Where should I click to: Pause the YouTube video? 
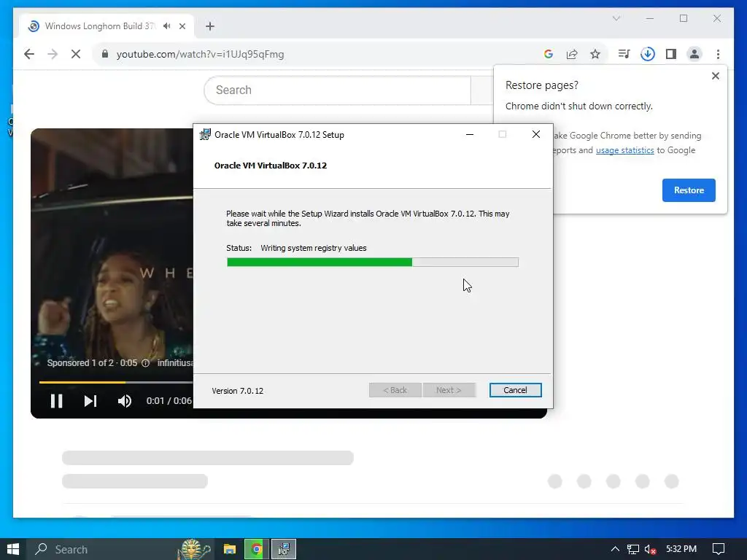click(x=57, y=401)
